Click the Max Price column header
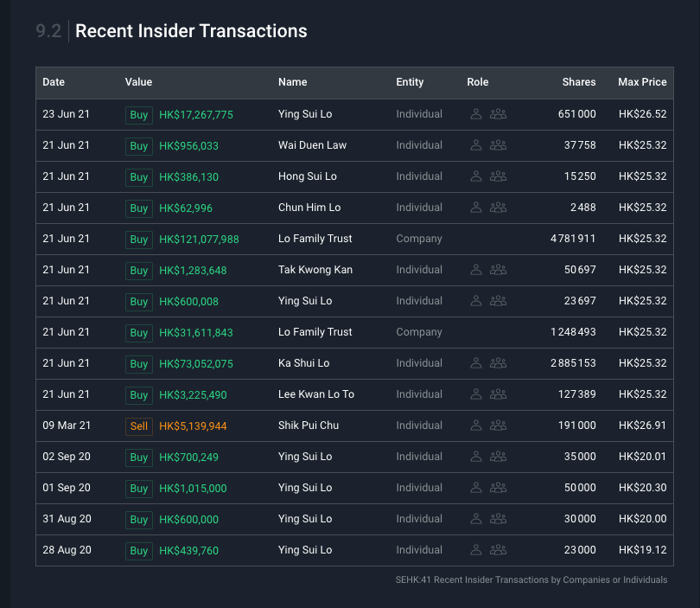 [642, 82]
